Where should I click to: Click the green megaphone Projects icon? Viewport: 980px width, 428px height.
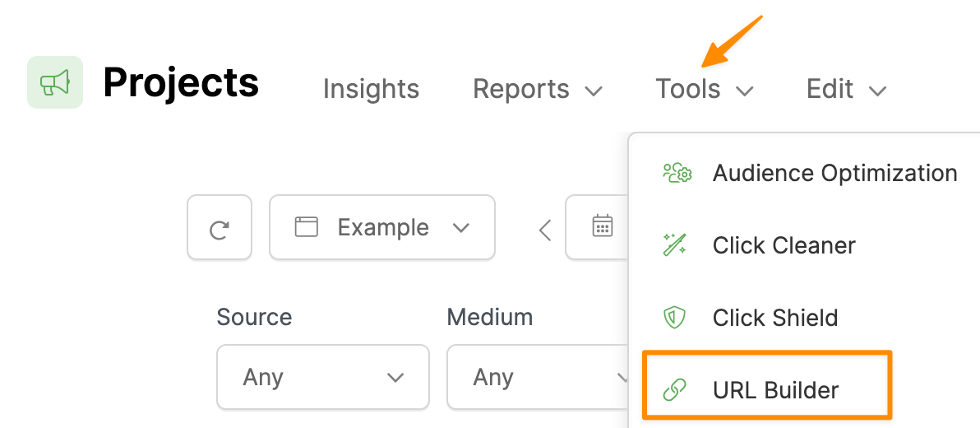(x=55, y=82)
